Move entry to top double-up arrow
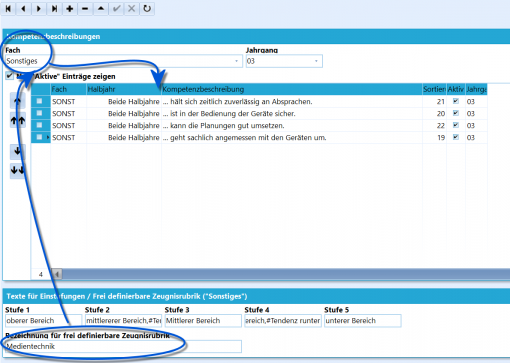This screenshot has height=363, width=510. point(17,121)
